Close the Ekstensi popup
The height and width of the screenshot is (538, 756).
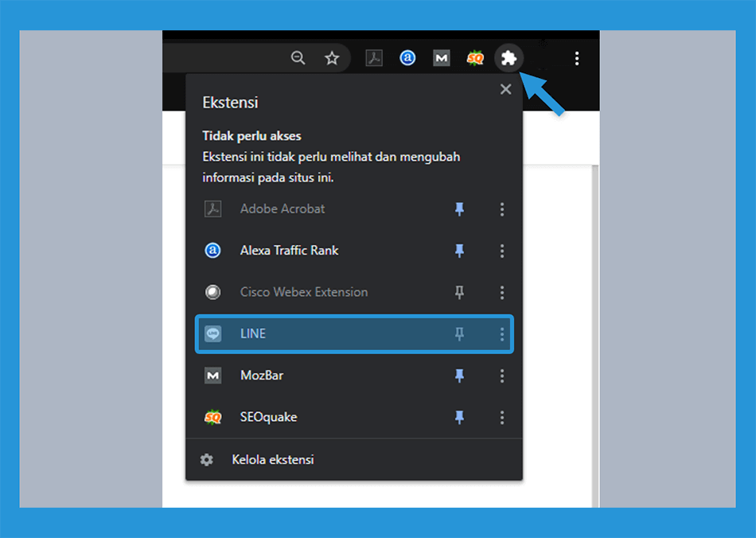[x=506, y=89]
